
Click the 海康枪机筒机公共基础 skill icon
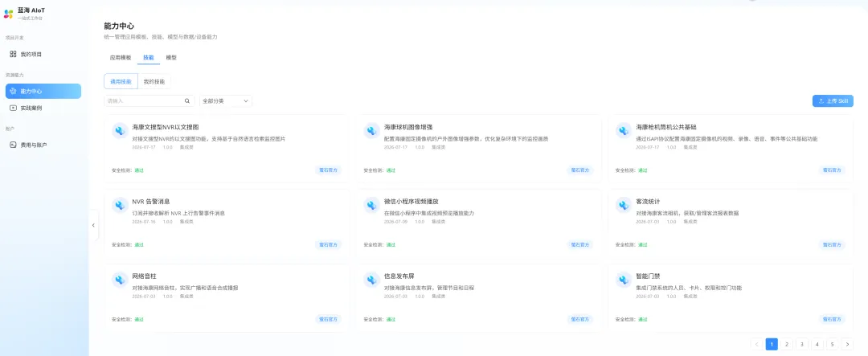coord(624,130)
